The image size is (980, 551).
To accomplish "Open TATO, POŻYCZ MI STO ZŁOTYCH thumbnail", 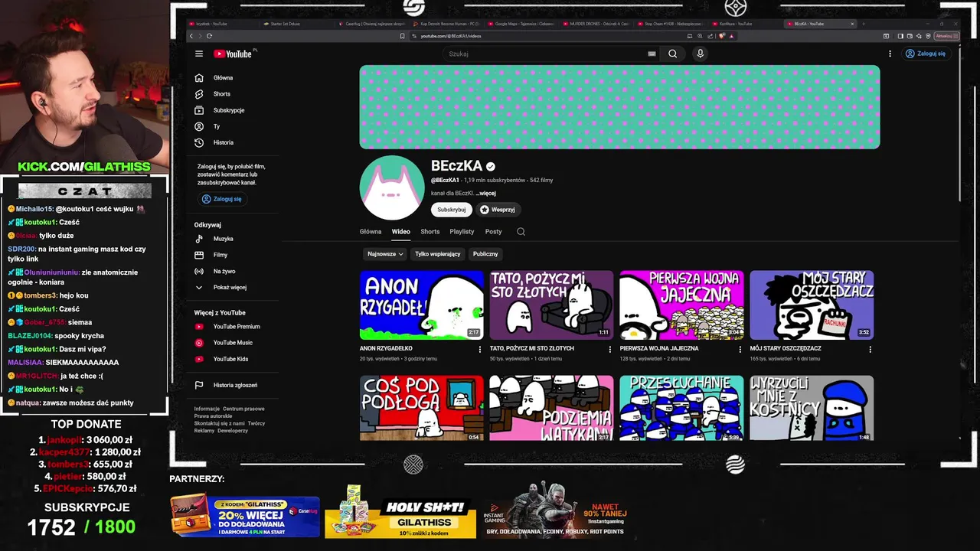I will click(x=552, y=305).
